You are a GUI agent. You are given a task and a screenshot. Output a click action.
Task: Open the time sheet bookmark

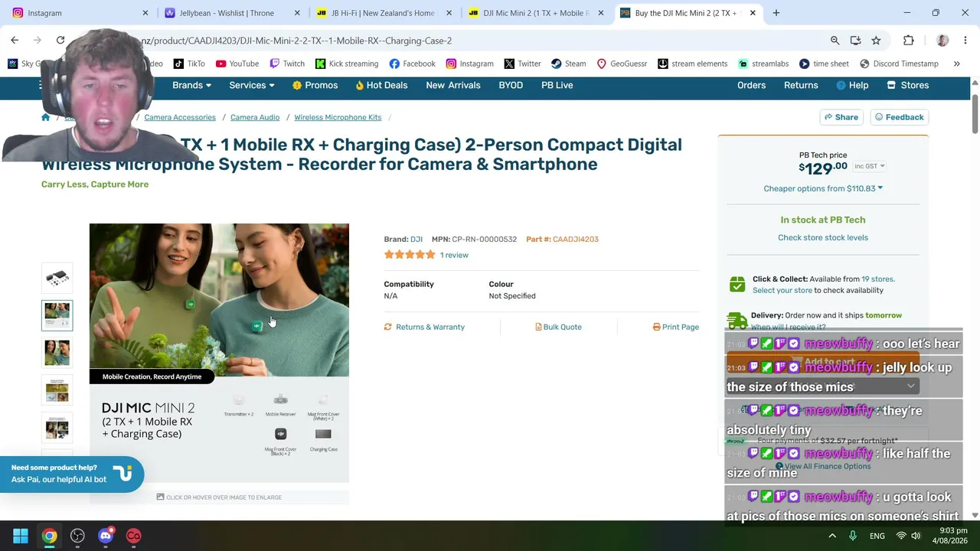(x=824, y=64)
